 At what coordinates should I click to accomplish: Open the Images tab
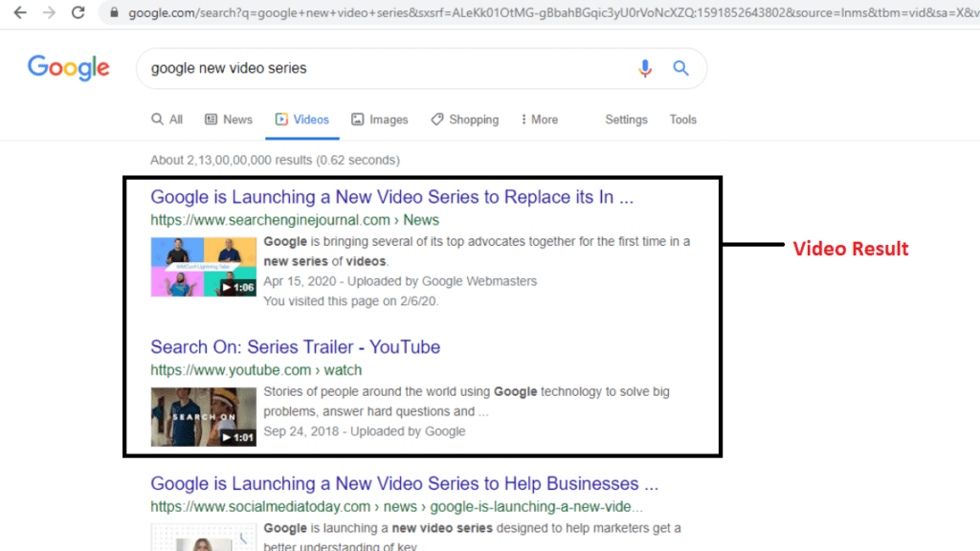(x=380, y=120)
